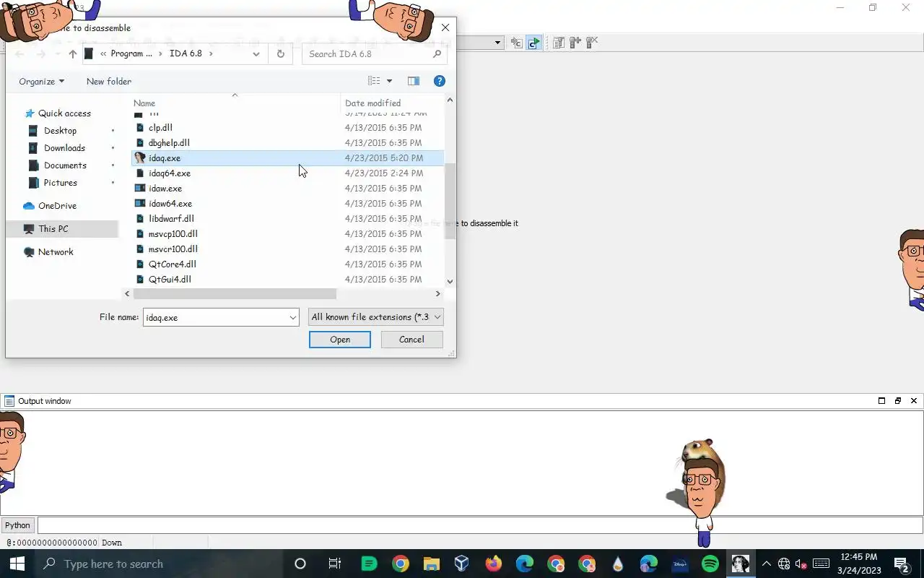Click the change view icon

coord(374,82)
